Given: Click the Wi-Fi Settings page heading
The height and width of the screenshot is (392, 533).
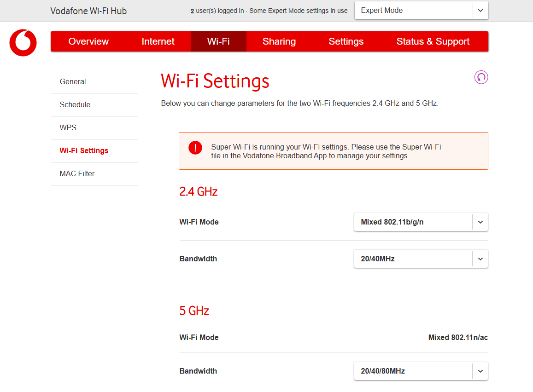Looking at the screenshot, I should point(215,81).
